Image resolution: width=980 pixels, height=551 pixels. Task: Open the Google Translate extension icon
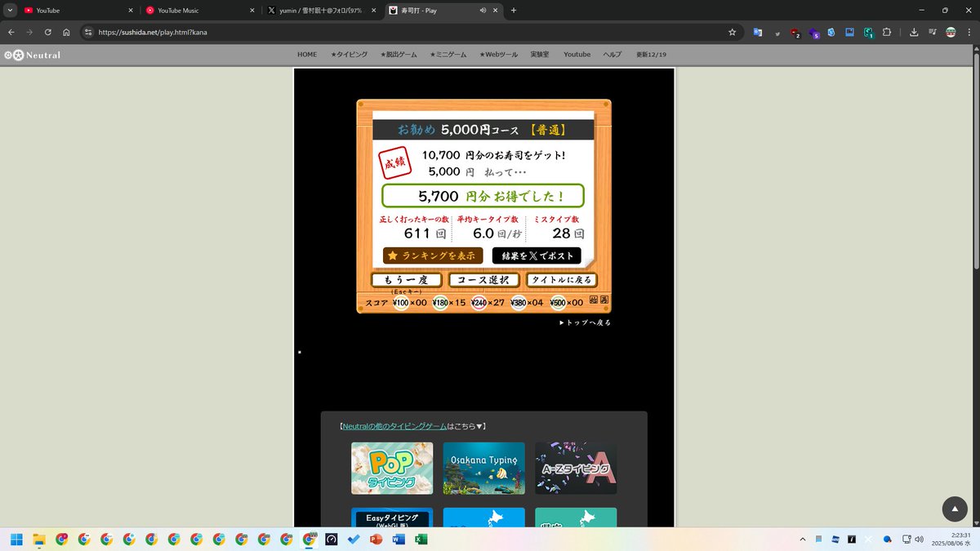tap(757, 32)
